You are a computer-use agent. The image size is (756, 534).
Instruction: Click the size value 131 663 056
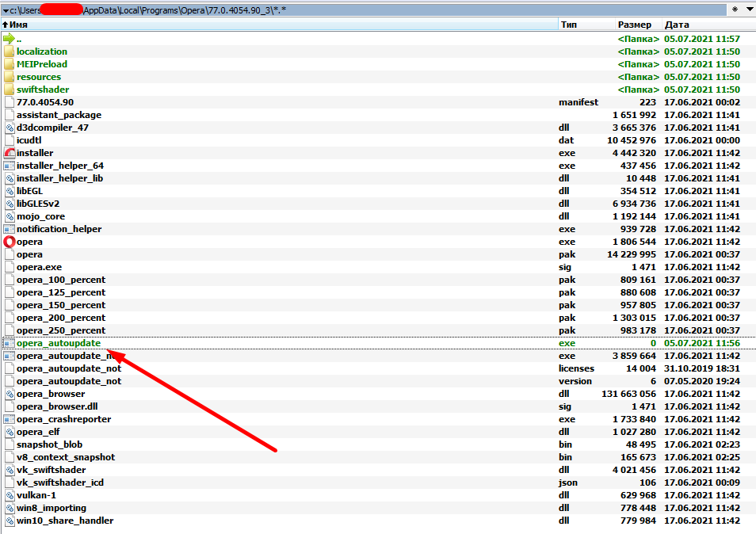point(628,394)
